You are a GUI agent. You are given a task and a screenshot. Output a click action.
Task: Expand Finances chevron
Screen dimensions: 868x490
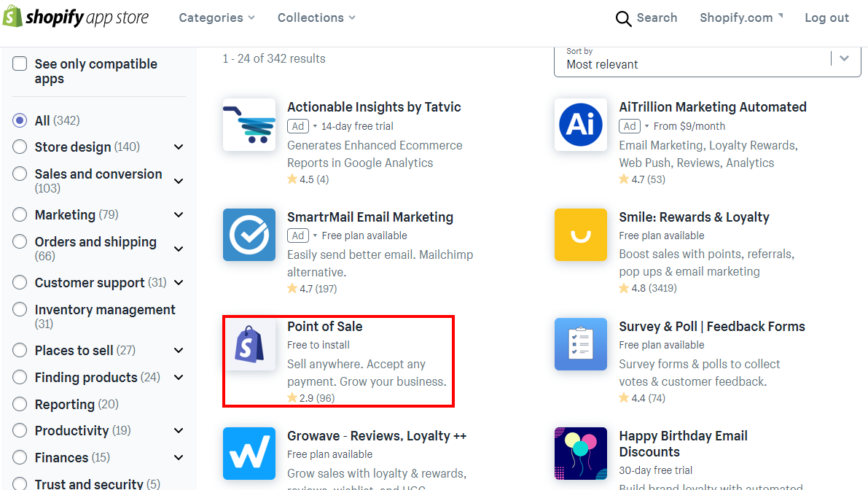(x=179, y=458)
